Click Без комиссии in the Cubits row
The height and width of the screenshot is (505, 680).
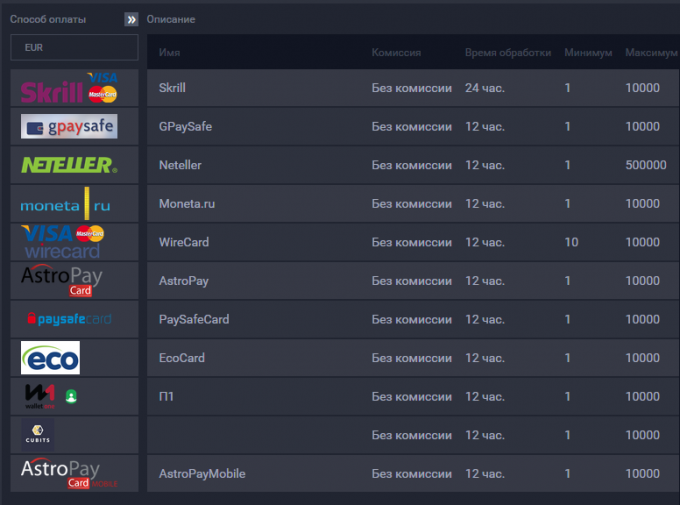412,435
